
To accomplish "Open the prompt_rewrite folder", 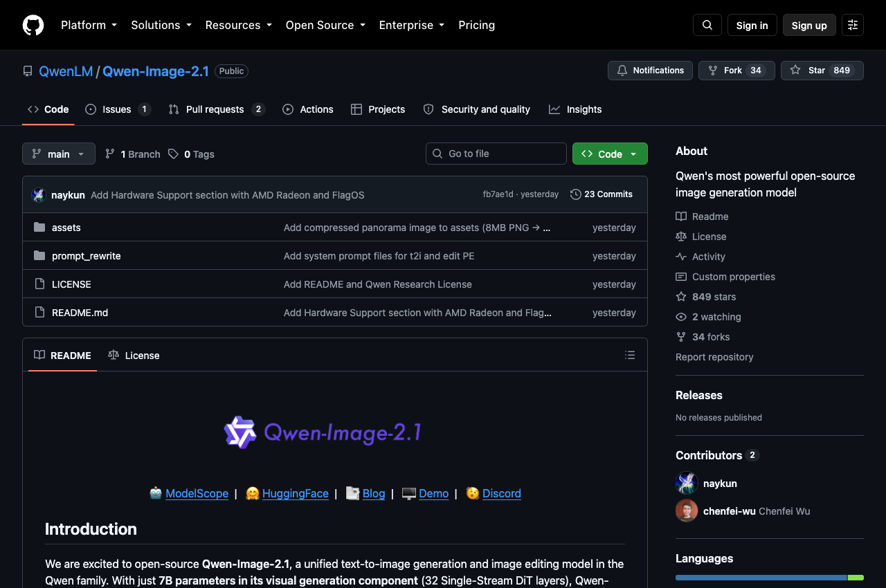I will pos(87,256).
